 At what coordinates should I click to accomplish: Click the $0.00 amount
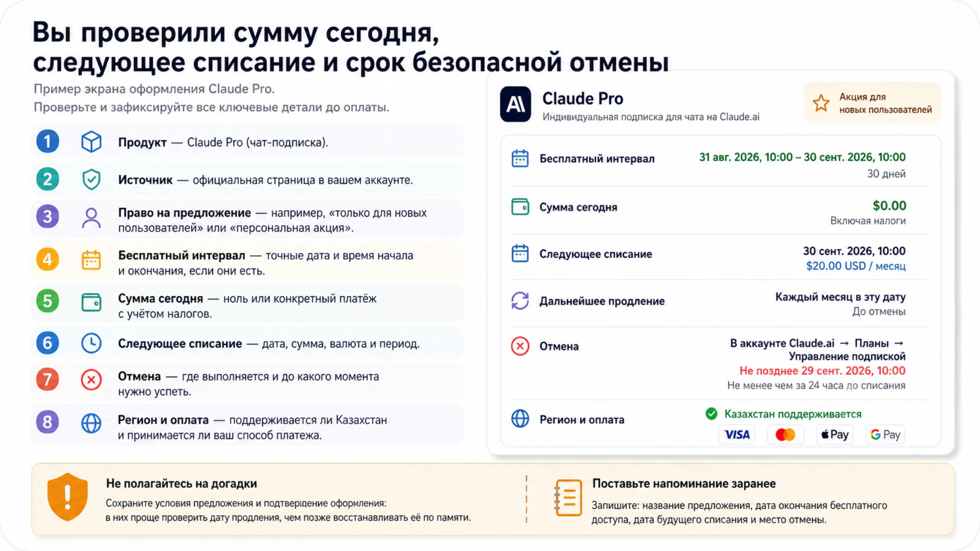click(x=889, y=206)
